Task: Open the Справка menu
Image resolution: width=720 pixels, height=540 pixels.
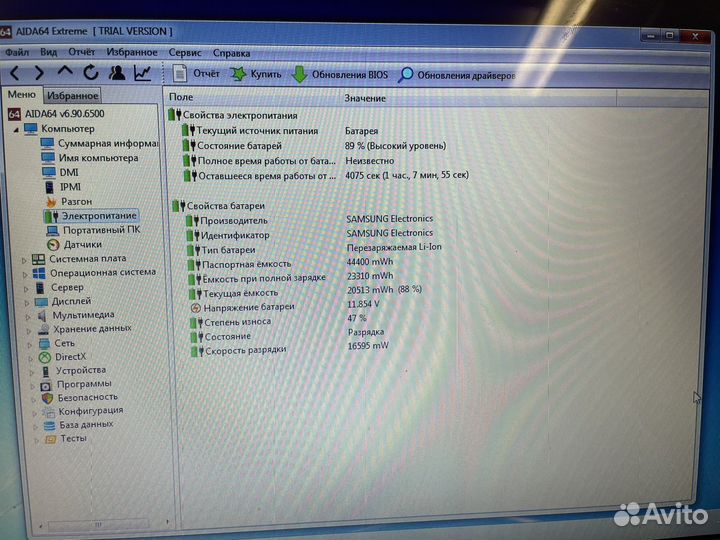Action: tap(231, 53)
